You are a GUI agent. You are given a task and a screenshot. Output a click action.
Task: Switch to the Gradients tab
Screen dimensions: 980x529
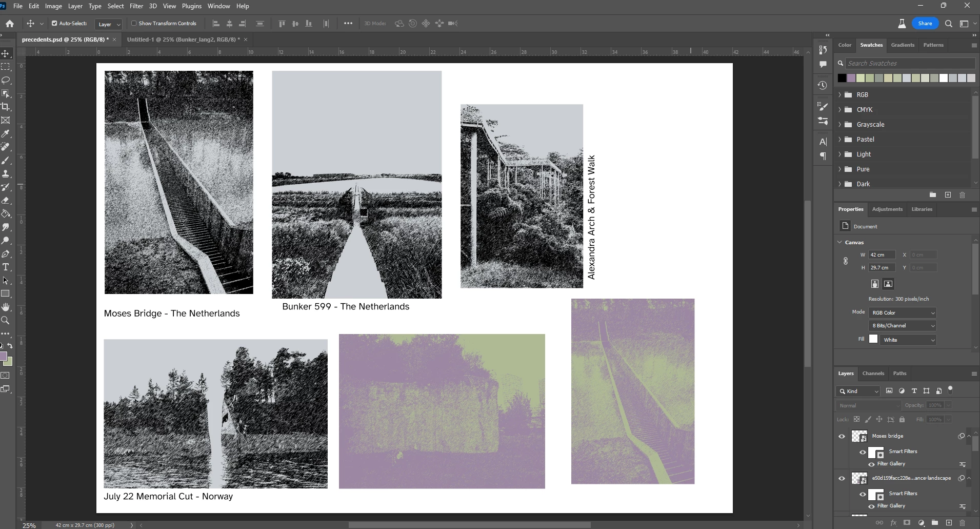pos(903,45)
